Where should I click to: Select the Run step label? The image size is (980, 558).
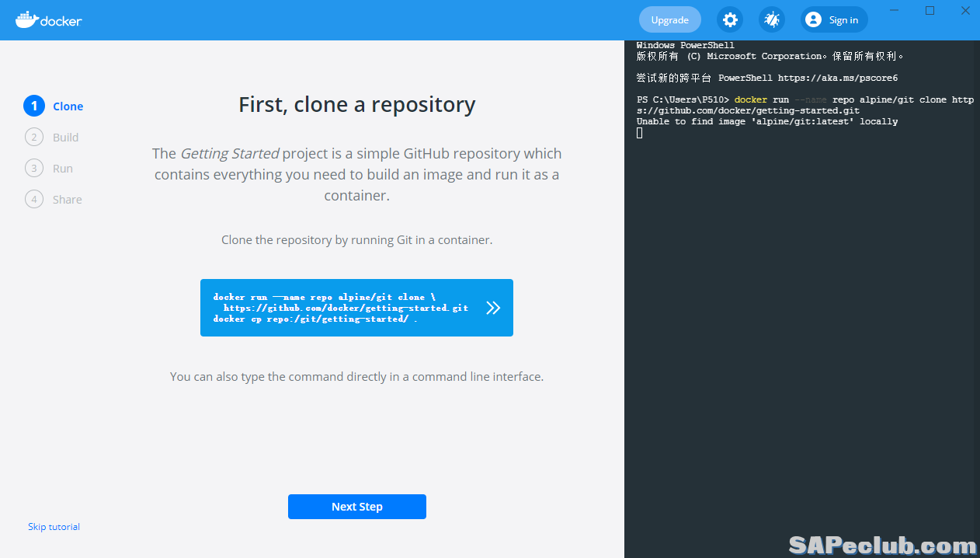tap(63, 169)
